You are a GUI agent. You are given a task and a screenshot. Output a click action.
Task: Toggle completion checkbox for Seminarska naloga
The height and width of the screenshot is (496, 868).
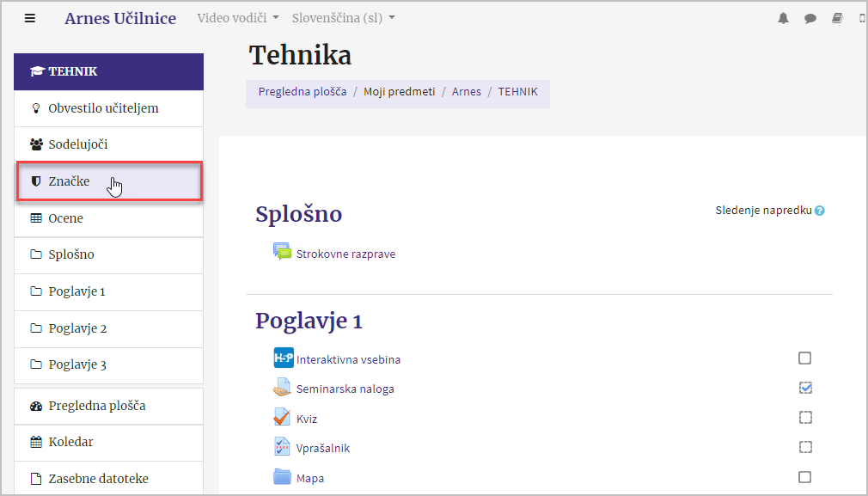pos(805,388)
